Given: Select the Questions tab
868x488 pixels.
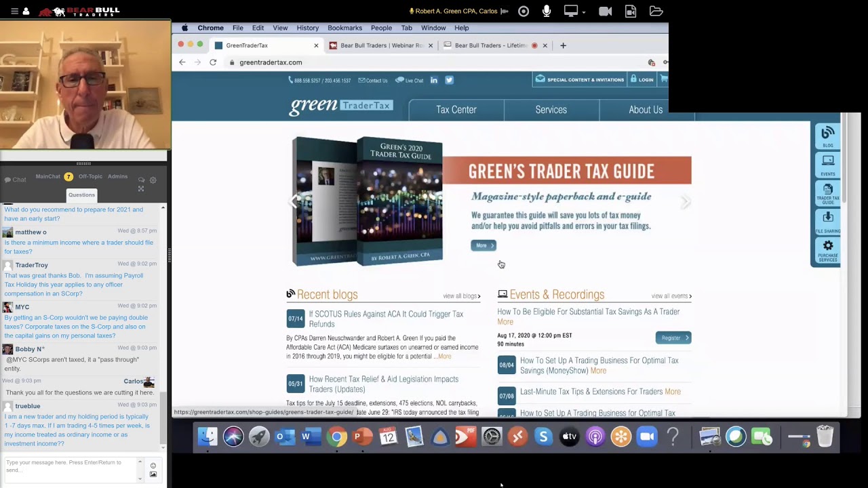Looking at the screenshot, I should pos(81,195).
